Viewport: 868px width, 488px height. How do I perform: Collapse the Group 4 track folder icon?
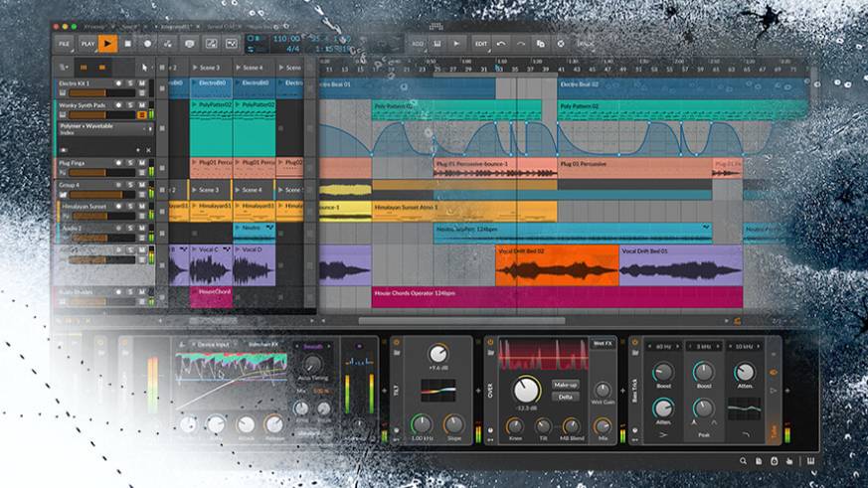tap(63, 195)
